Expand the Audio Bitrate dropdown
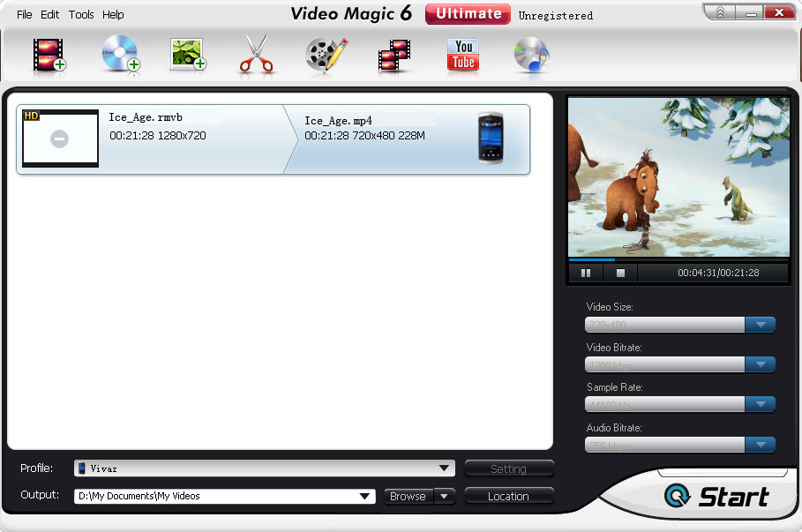Image resolution: width=802 pixels, height=532 pixels. coord(760,445)
